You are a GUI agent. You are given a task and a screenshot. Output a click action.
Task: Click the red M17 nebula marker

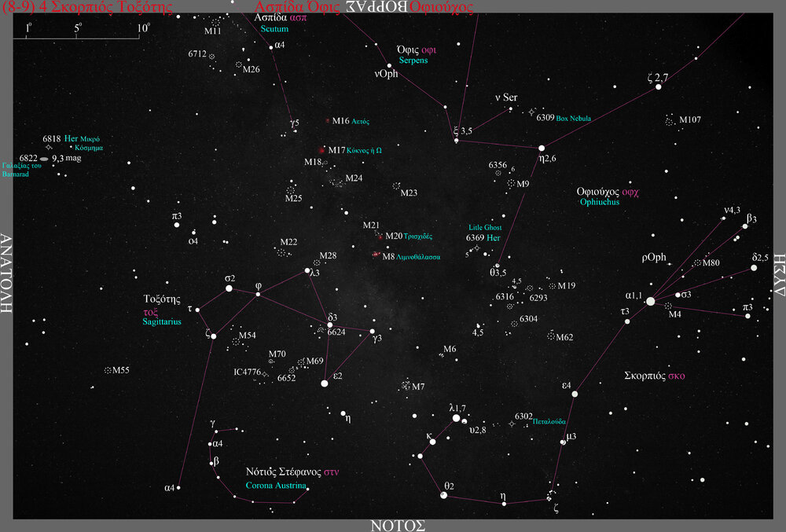tap(321, 150)
